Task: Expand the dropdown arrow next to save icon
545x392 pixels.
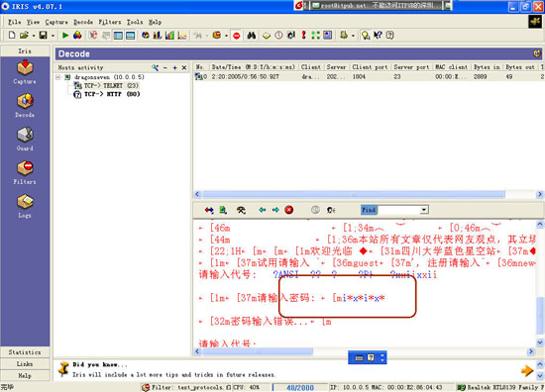Action: 53,36
